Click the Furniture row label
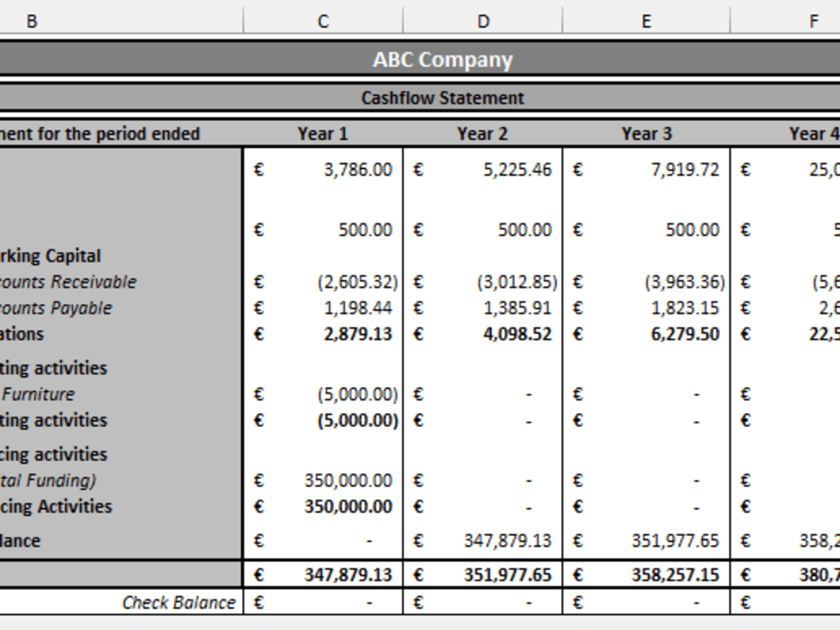Screen dimensions: 840x630 point(38,394)
